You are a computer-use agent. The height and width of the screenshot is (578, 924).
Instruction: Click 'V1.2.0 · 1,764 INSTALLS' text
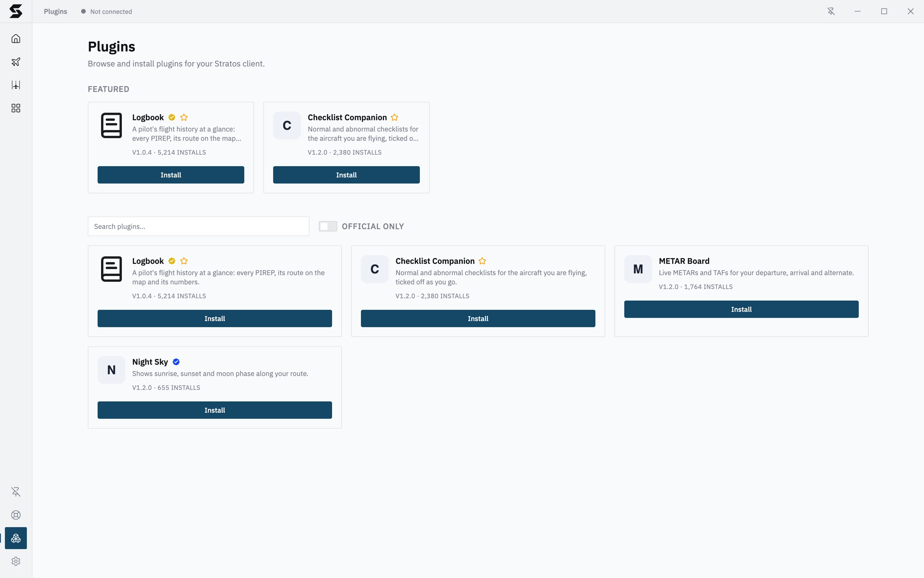696,287
